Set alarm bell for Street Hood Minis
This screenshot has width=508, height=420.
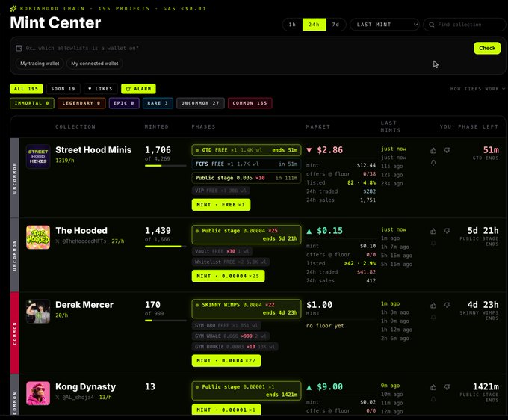point(433,163)
